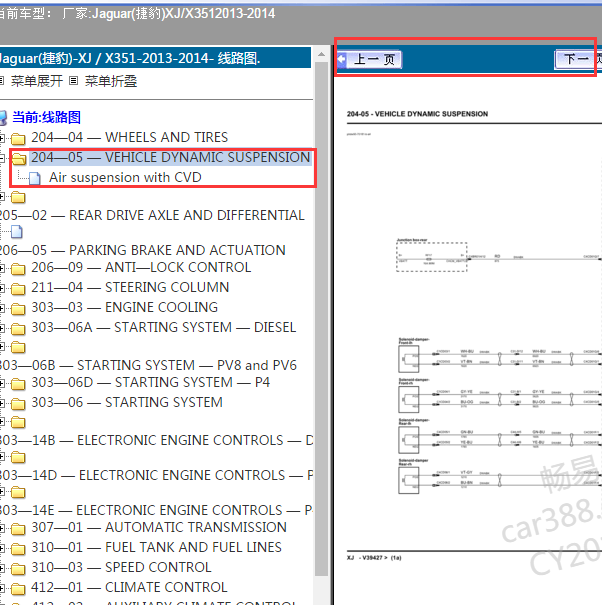Expand the 307—01 Automatic Transmission node

click(2, 528)
